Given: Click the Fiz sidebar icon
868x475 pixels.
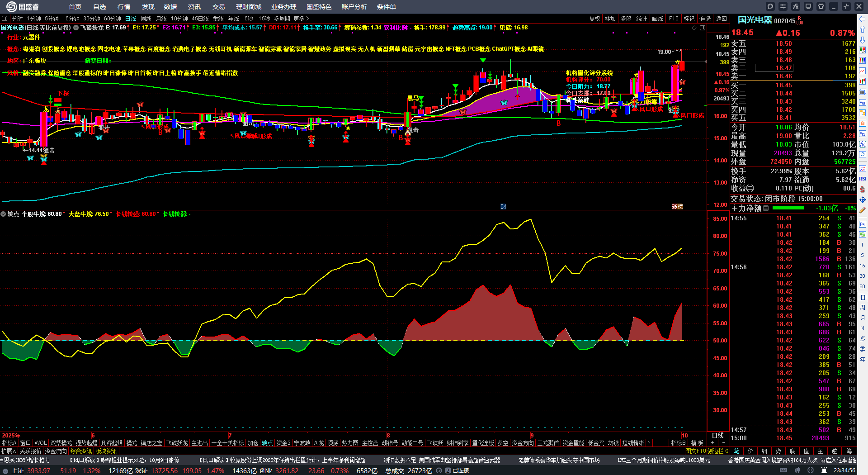Looking at the screenshot, I should pyautogui.click(x=863, y=134).
